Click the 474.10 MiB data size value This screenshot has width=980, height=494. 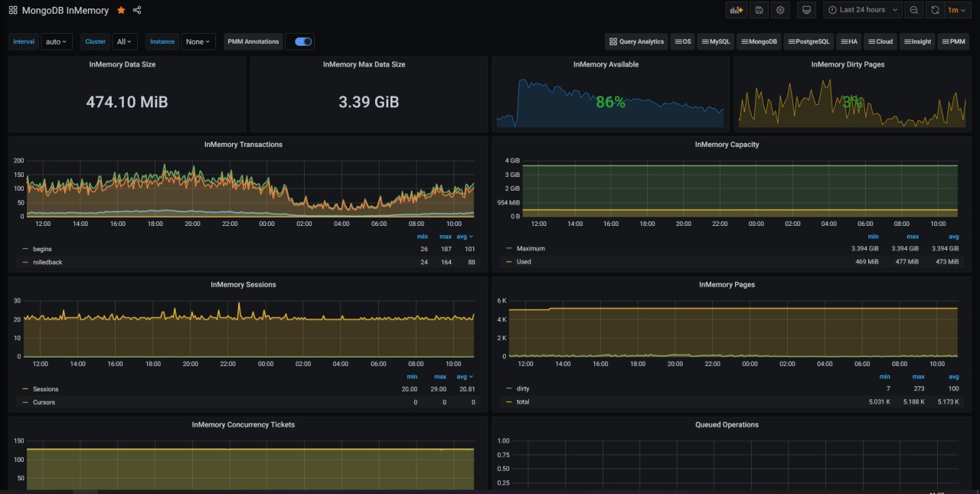tap(127, 102)
